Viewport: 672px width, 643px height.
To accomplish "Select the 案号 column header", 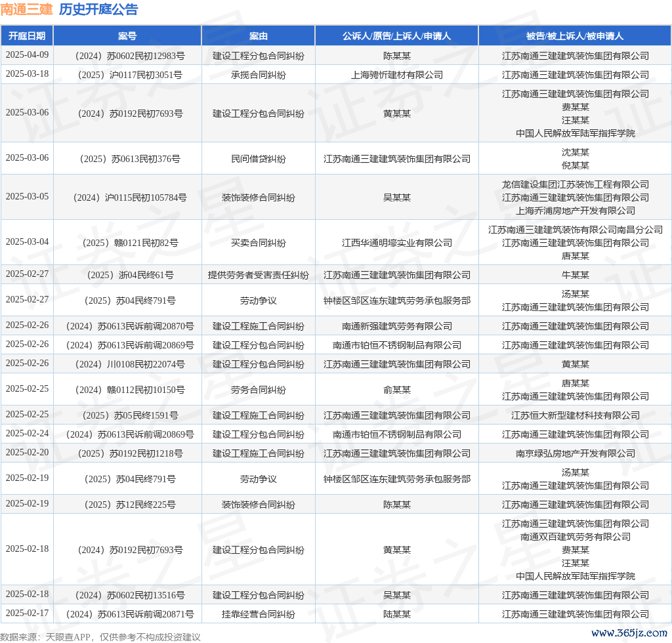I will (127, 36).
